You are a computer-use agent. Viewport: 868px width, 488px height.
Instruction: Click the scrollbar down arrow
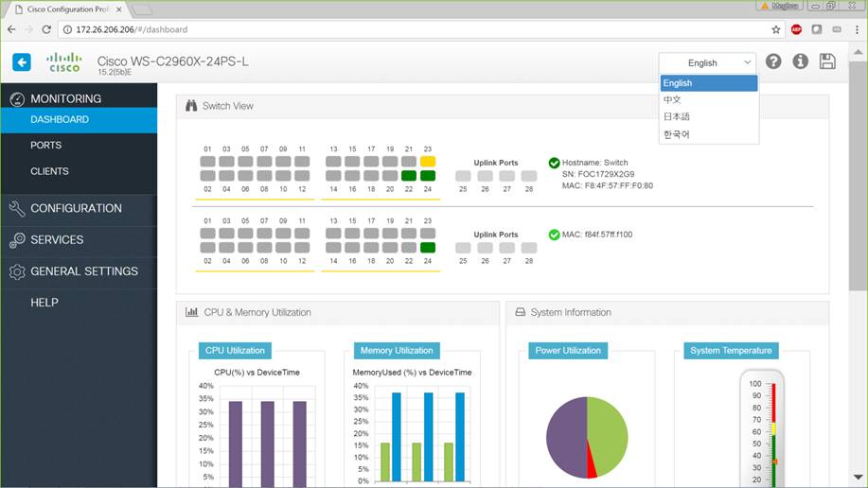(x=858, y=477)
